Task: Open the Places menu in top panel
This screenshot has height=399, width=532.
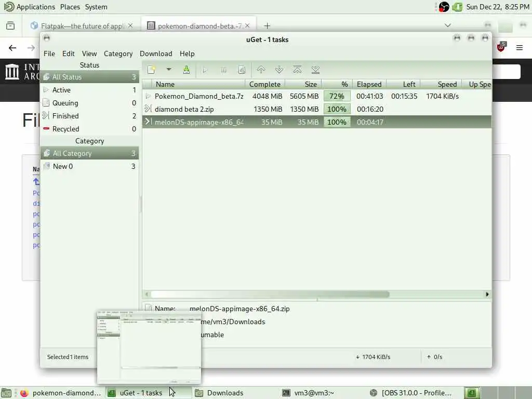Action: (x=70, y=7)
